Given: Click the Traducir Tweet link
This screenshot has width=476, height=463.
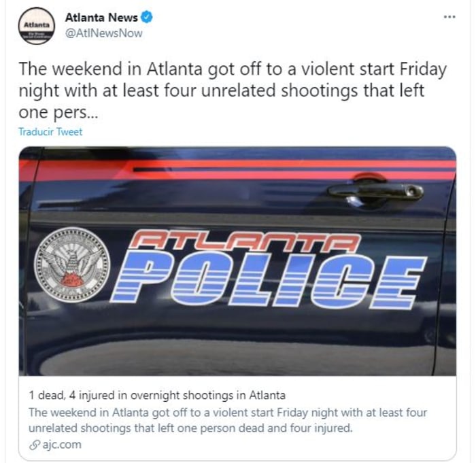Looking at the screenshot, I should (50, 132).
